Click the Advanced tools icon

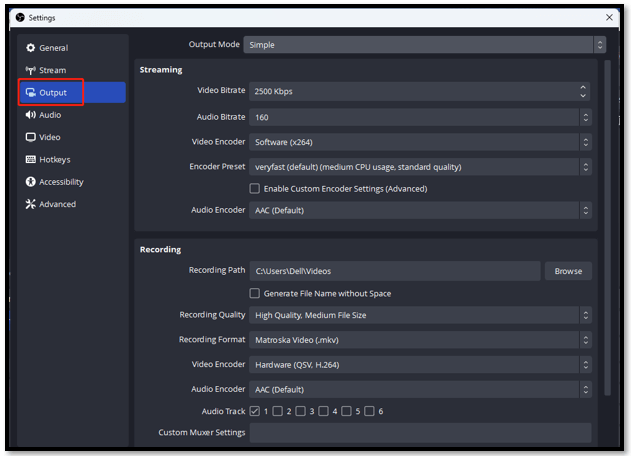click(31, 204)
